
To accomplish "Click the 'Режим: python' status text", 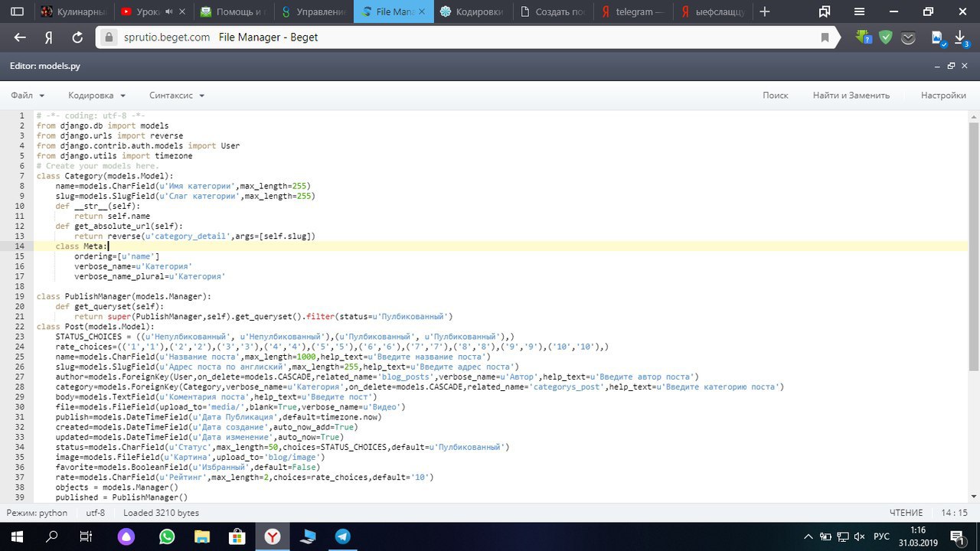I will click(37, 513).
